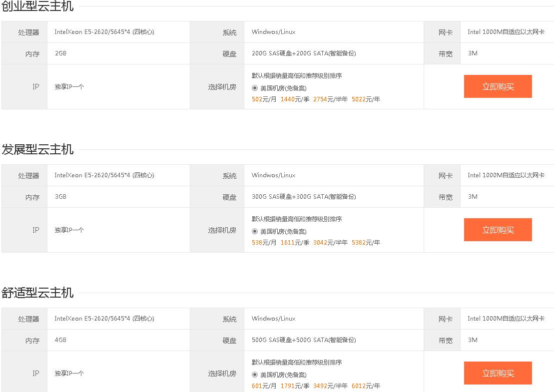The image size is (554, 392).
Task: Click the 创业型云主机 section heading
Action: pyautogui.click(x=37, y=6)
